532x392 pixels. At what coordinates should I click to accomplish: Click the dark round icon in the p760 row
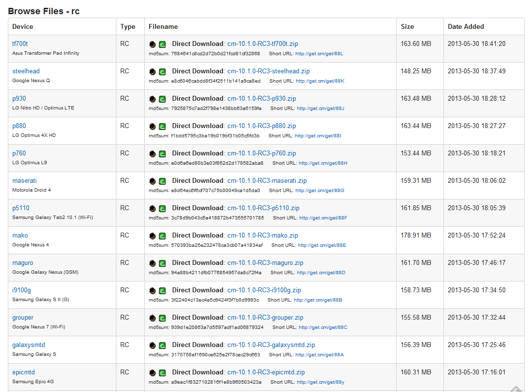click(153, 154)
